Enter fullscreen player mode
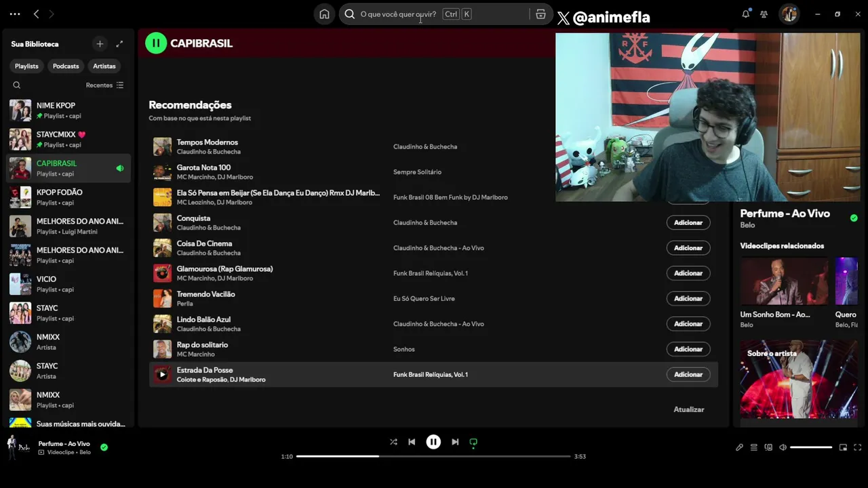 coord(857,447)
